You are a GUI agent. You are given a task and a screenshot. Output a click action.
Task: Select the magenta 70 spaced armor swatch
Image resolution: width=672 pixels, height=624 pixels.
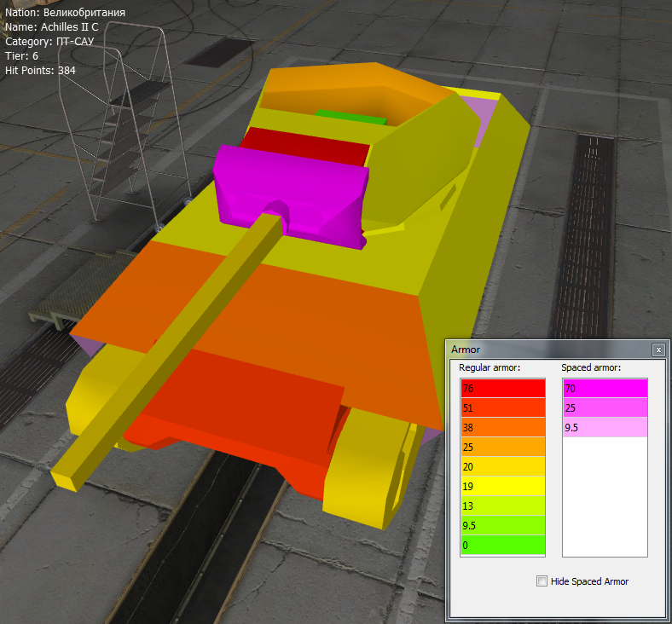[x=605, y=389]
